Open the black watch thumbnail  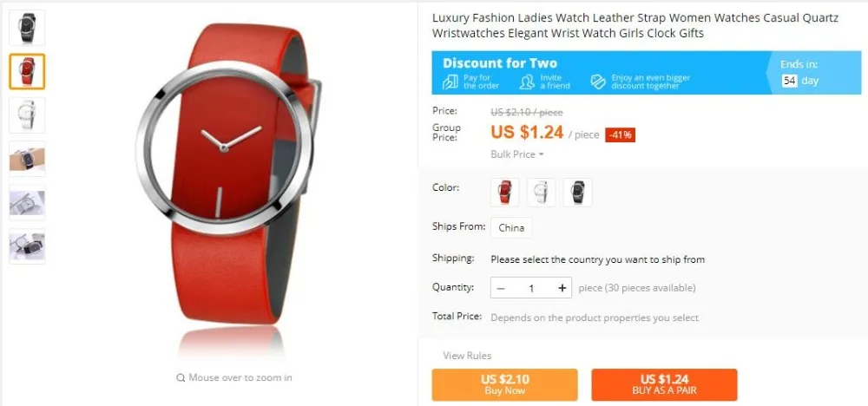(x=27, y=28)
